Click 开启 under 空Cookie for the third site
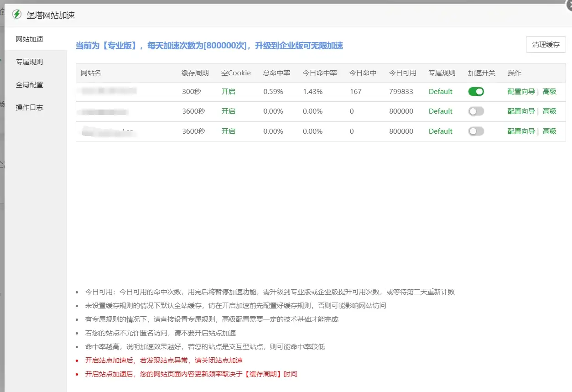Viewport: 572px width, 392px height. 228,131
